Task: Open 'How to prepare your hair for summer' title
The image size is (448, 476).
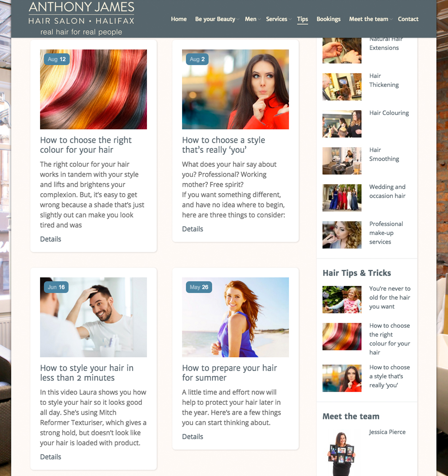Action: tap(229, 373)
